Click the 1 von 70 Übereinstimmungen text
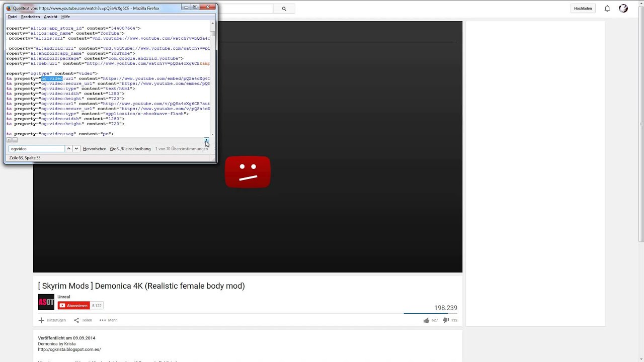The image size is (644, 362). tap(181, 149)
